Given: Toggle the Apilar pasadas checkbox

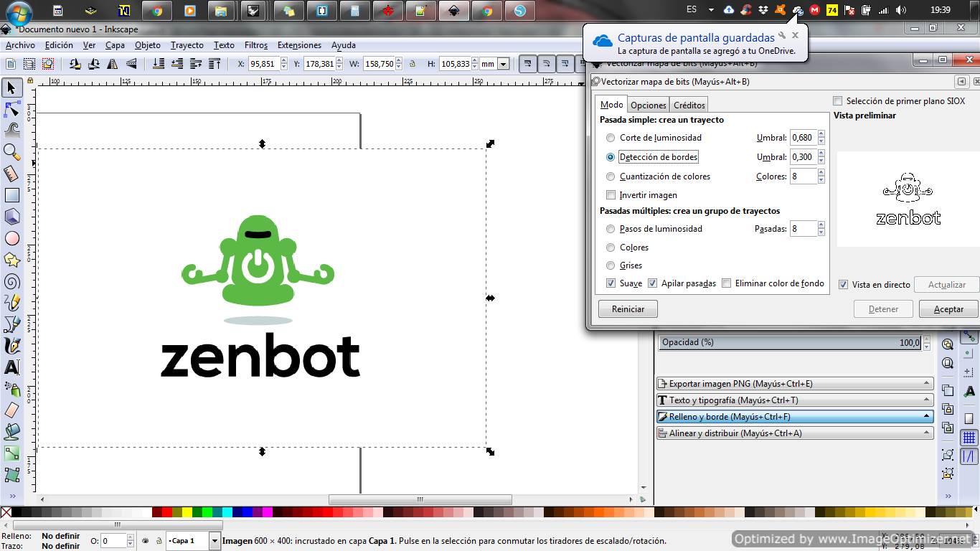Looking at the screenshot, I should [652, 283].
